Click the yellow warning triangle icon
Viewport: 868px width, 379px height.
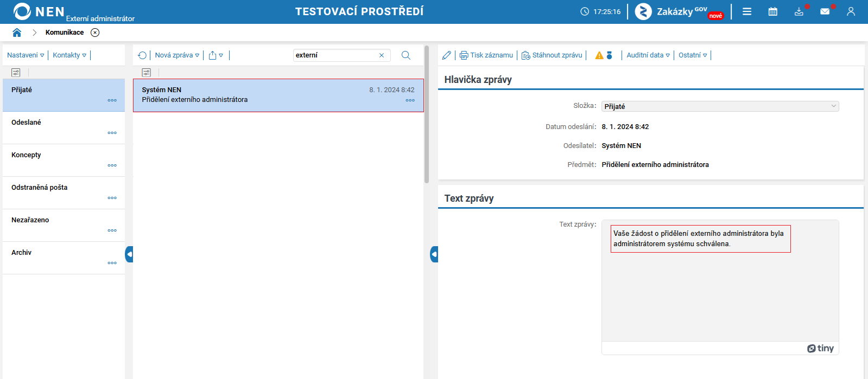(x=599, y=55)
